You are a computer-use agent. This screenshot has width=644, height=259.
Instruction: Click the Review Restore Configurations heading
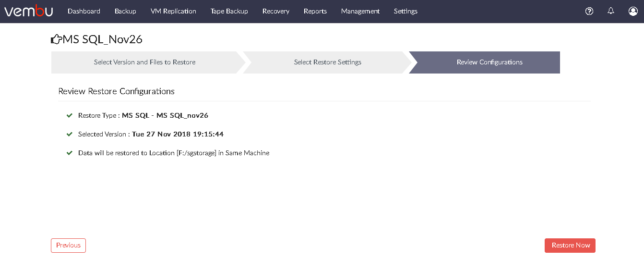click(117, 91)
